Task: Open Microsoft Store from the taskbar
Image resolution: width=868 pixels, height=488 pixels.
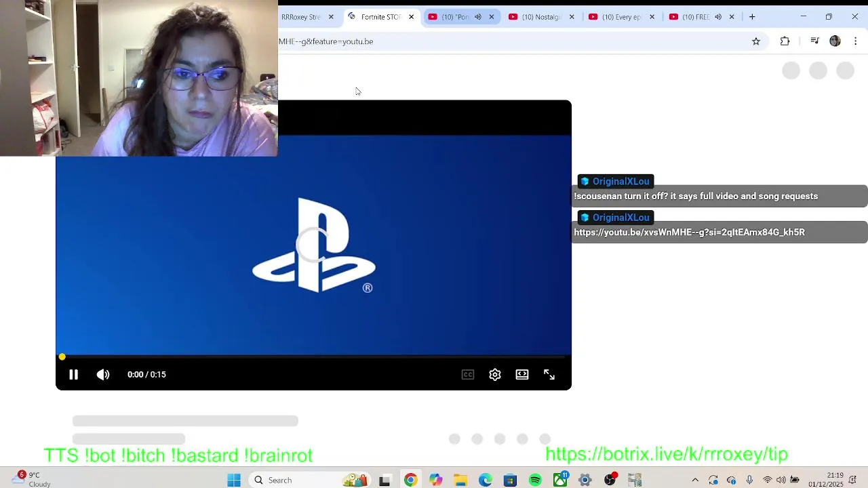Action: [511, 480]
